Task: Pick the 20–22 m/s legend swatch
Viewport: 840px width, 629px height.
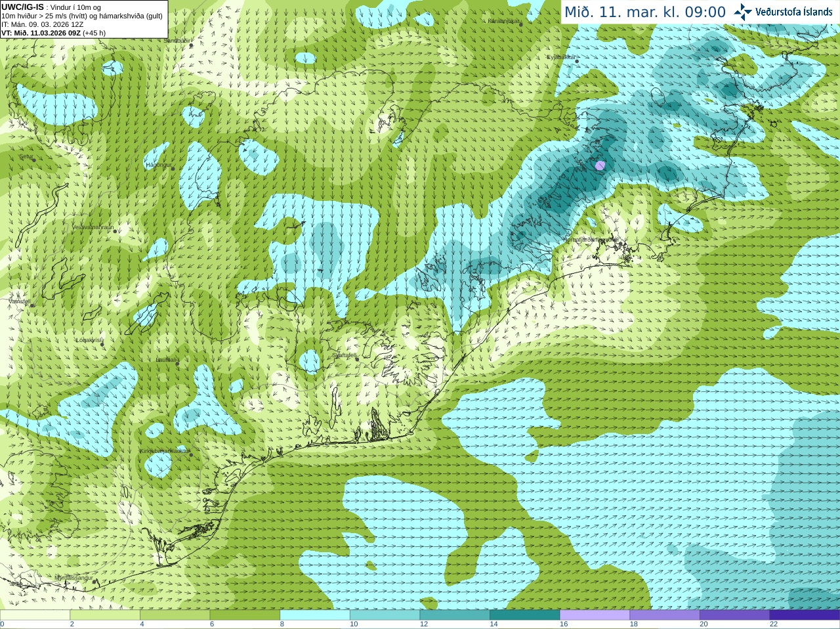Action: [735, 615]
